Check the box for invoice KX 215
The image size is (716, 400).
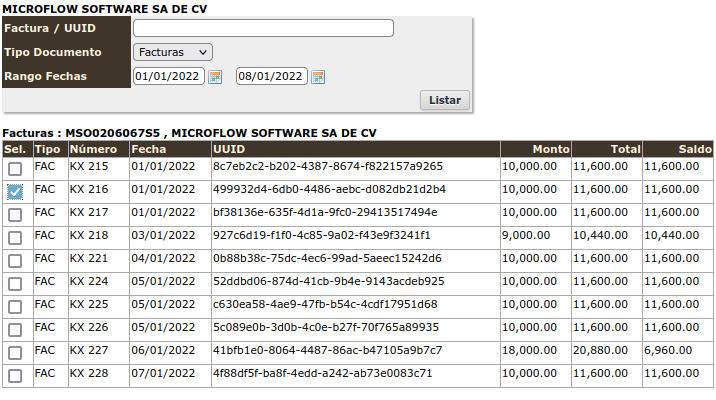coord(15,168)
